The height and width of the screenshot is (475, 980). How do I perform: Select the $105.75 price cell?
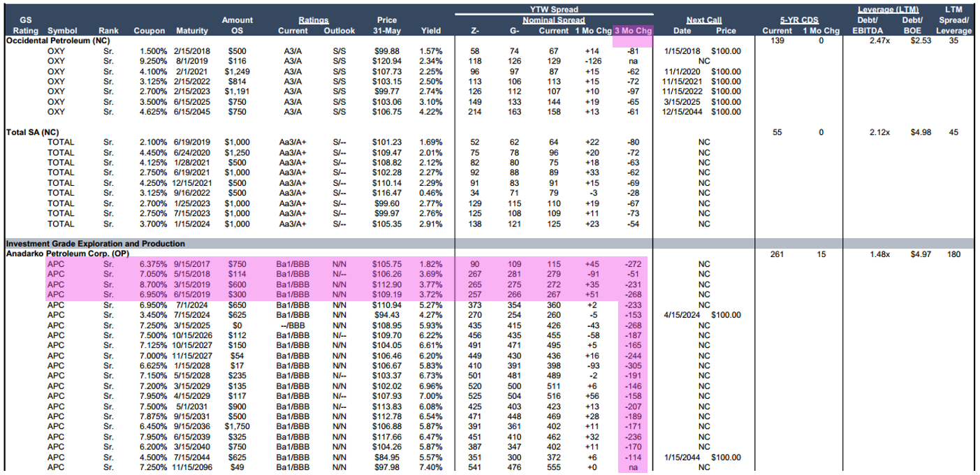pyautogui.click(x=387, y=264)
